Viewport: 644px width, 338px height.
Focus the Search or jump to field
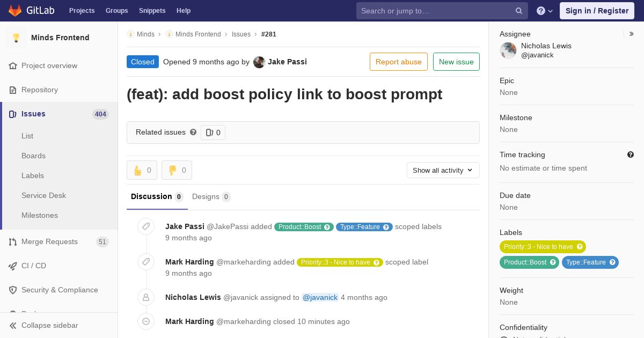pyautogui.click(x=442, y=11)
